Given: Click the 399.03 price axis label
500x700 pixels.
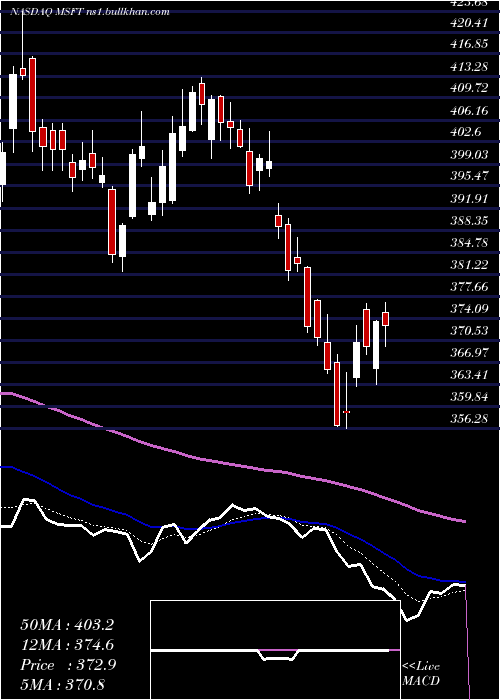Looking at the screenshot, I should (x=468, y=154).
